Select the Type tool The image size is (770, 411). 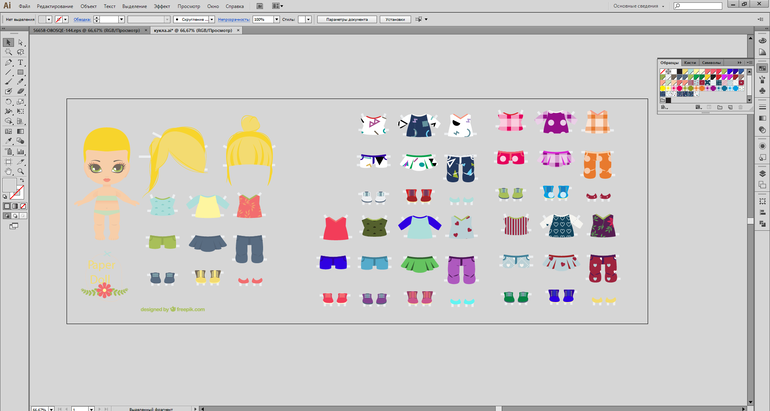click(20, 62)
